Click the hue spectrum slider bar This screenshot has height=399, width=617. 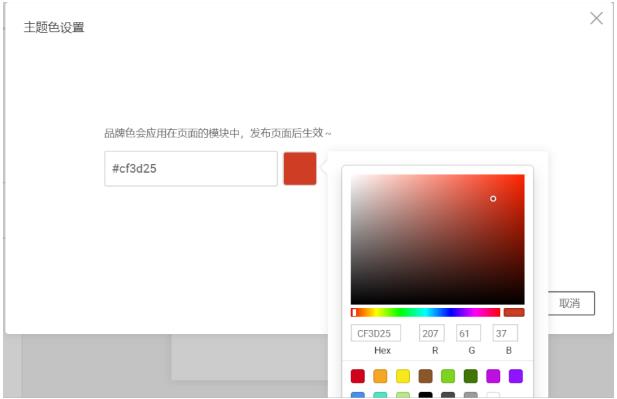(x=425, y=312)
